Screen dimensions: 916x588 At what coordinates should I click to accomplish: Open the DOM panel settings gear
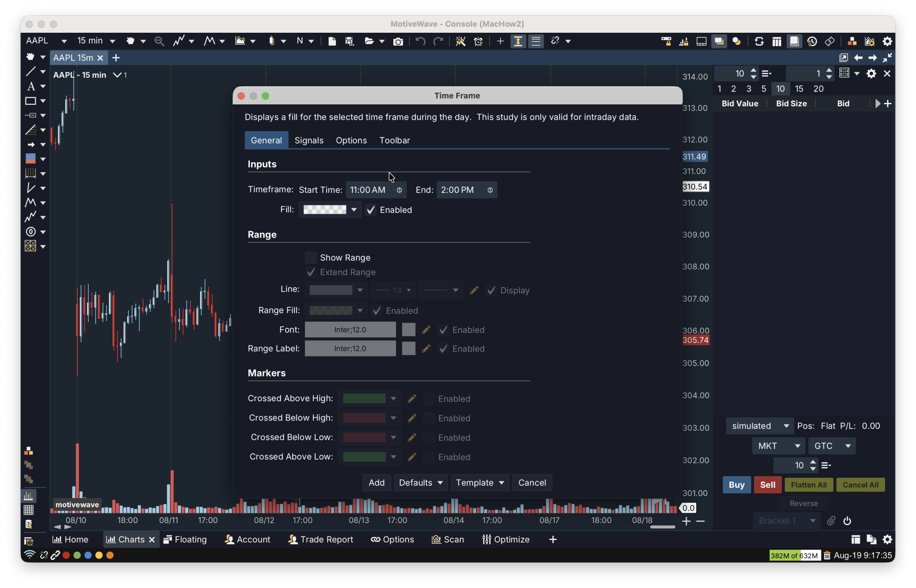[x=871, y=73]
